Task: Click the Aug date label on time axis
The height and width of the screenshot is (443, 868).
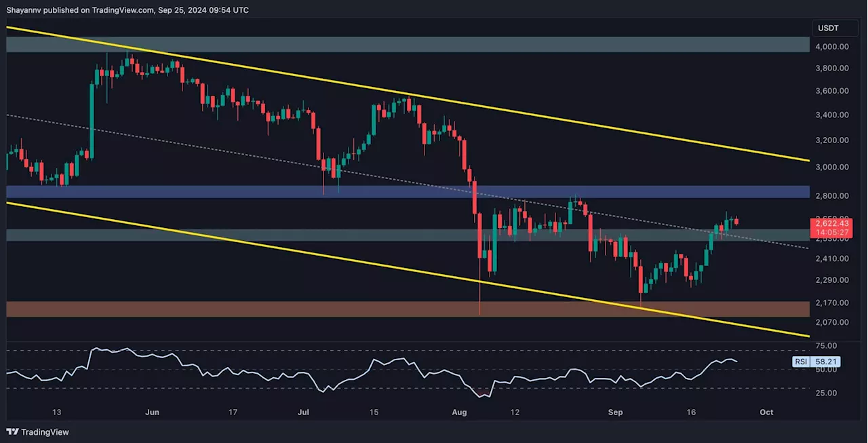Action: pyautogui.click(x=460, y=412)
